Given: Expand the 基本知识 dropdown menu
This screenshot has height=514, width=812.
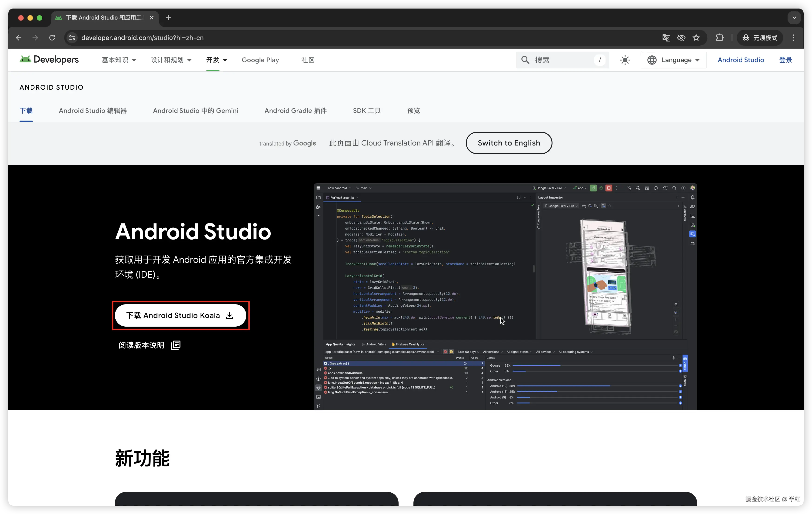Looking at the screenshot, I should [x=119, y=60].
